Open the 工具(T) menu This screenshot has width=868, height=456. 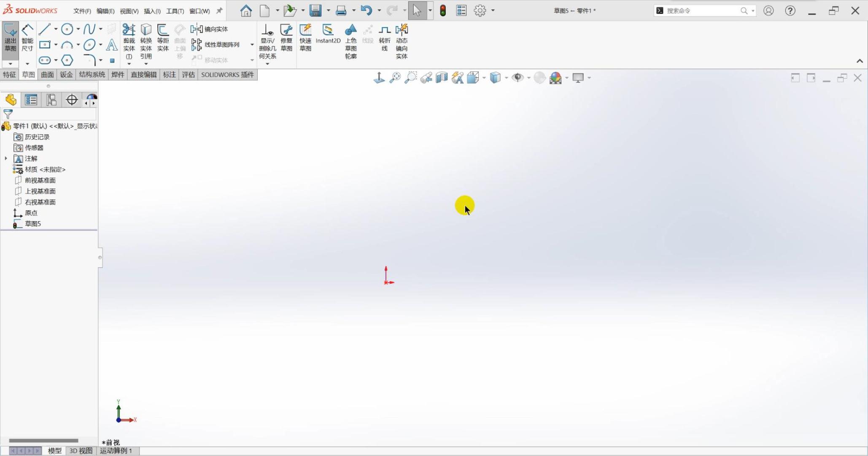coord(175,11)
